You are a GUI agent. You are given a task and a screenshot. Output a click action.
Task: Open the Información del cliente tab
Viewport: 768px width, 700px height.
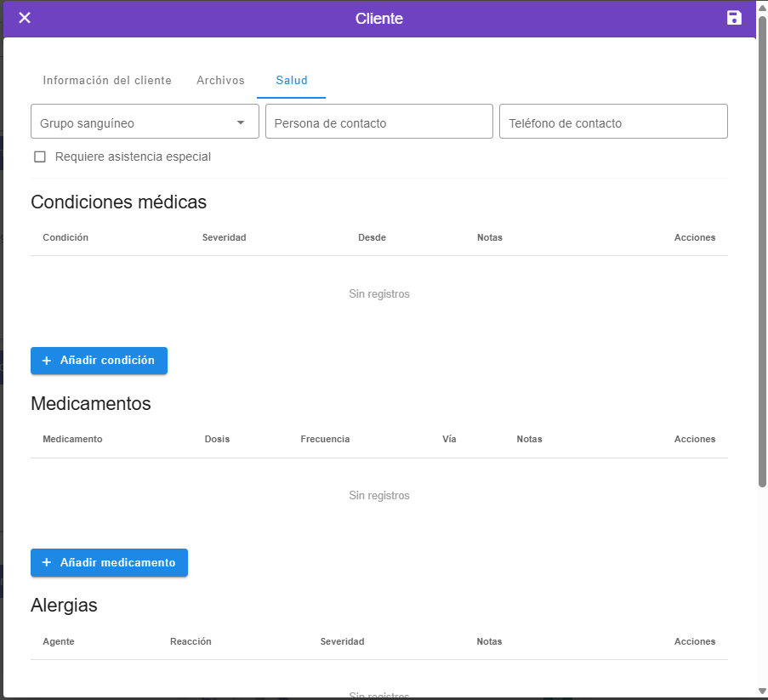pyautogui.click(x=107, y=81)
